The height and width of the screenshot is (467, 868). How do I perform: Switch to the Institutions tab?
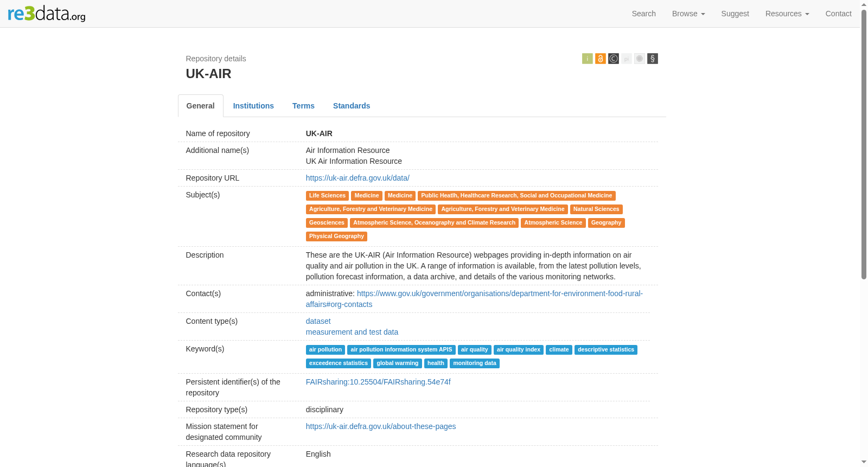tap(253, 106)
